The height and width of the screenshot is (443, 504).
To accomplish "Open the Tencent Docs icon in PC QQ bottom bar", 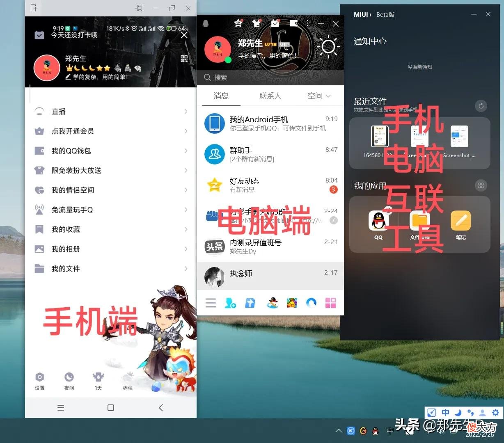I will point(250,303).
